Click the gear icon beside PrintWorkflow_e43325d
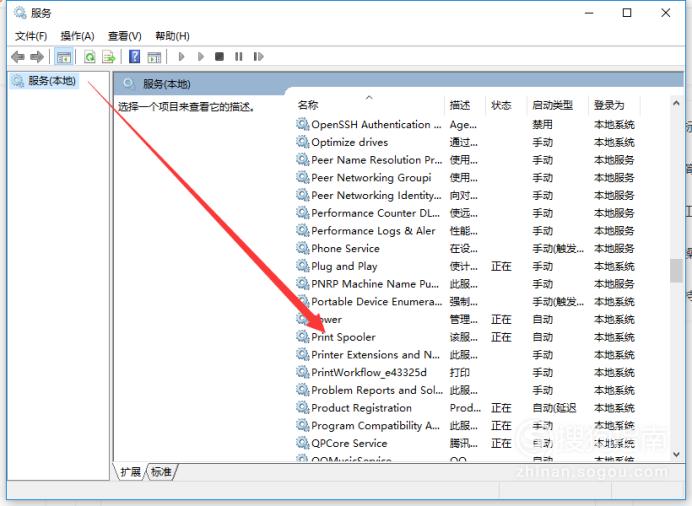 pos(302,372)
